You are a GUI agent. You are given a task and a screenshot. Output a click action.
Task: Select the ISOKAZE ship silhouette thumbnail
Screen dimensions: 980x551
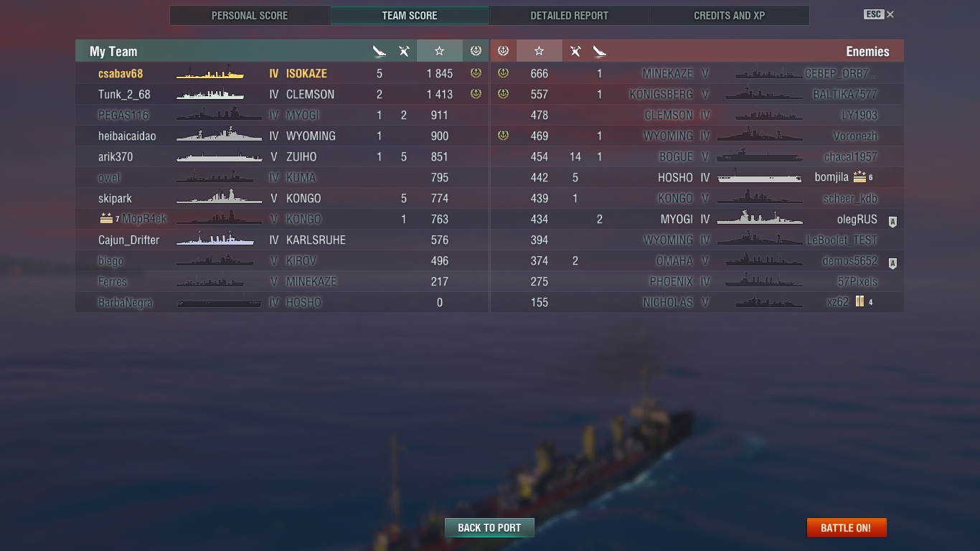(x=210, y=73)
